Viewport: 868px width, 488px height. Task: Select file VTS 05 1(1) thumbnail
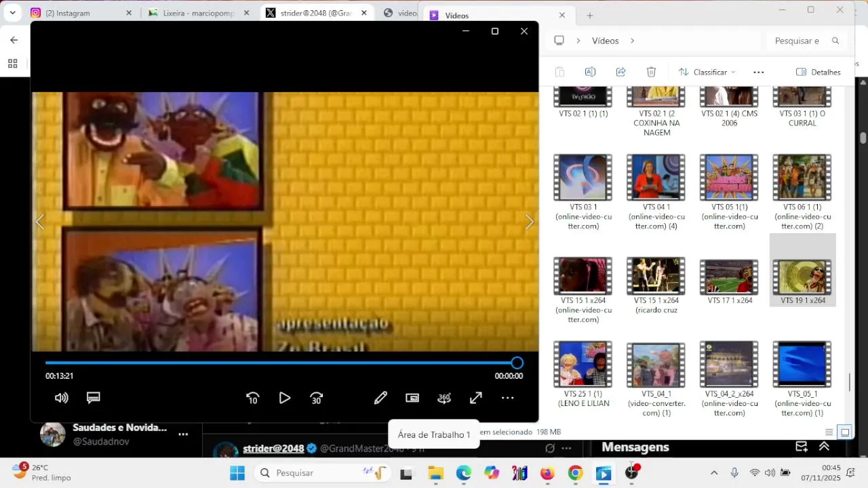tap(729, 177)
